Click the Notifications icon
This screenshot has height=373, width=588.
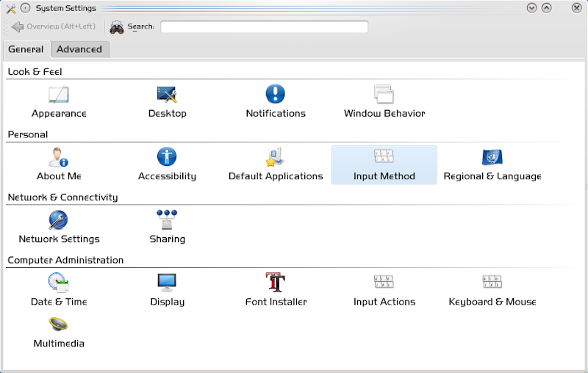click(276, 95)
